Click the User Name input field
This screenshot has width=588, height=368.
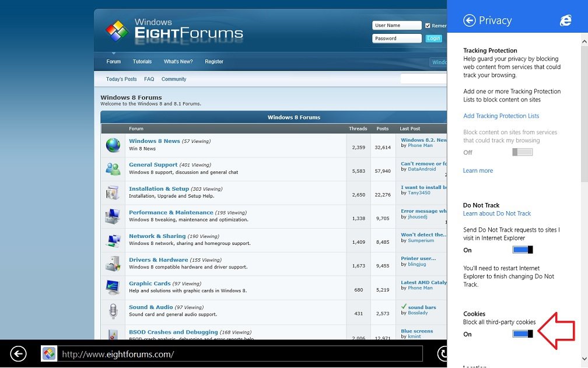click(397, 26)
